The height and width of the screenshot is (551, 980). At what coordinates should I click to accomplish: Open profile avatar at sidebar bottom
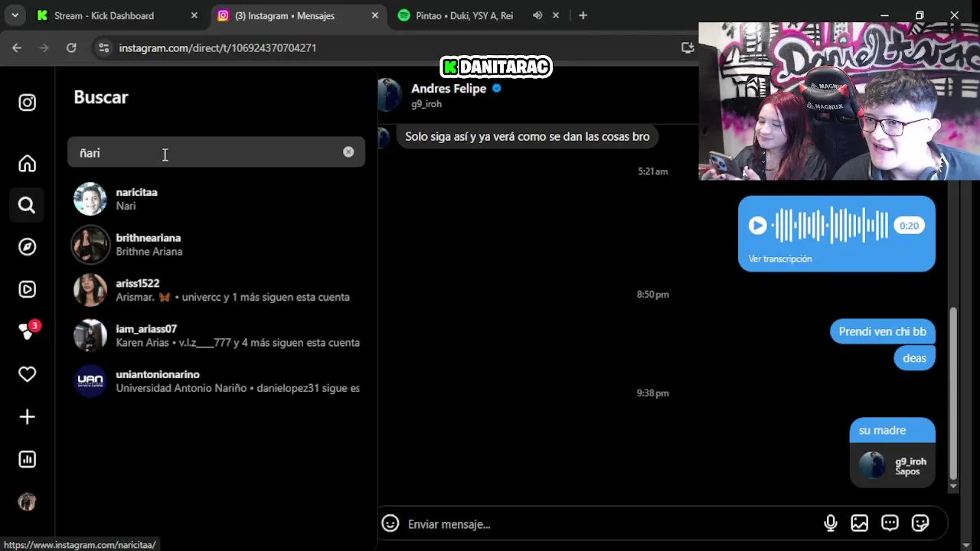point(27,502)
